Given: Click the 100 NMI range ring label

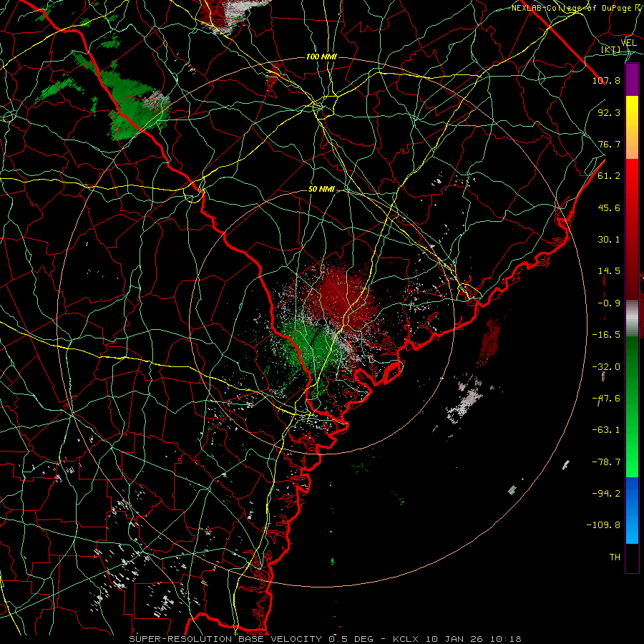Looking at the screenshot, I should [x=321, y=57].
